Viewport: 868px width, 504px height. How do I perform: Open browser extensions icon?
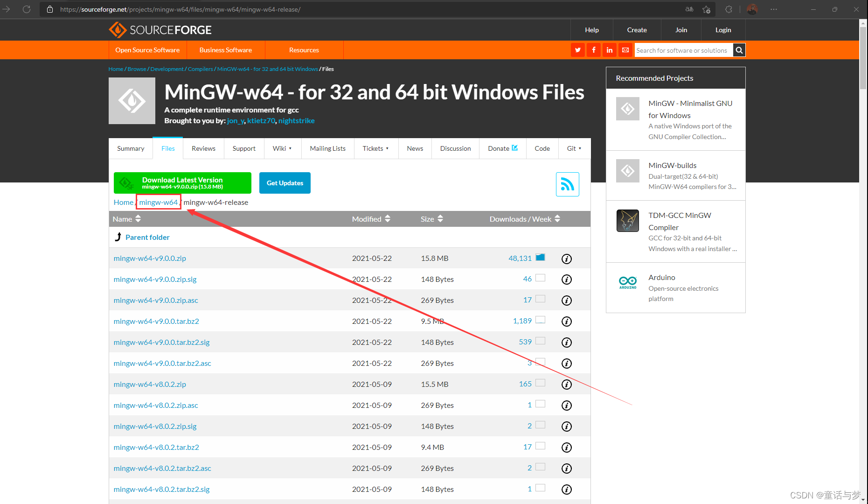(x=729, y=9)
